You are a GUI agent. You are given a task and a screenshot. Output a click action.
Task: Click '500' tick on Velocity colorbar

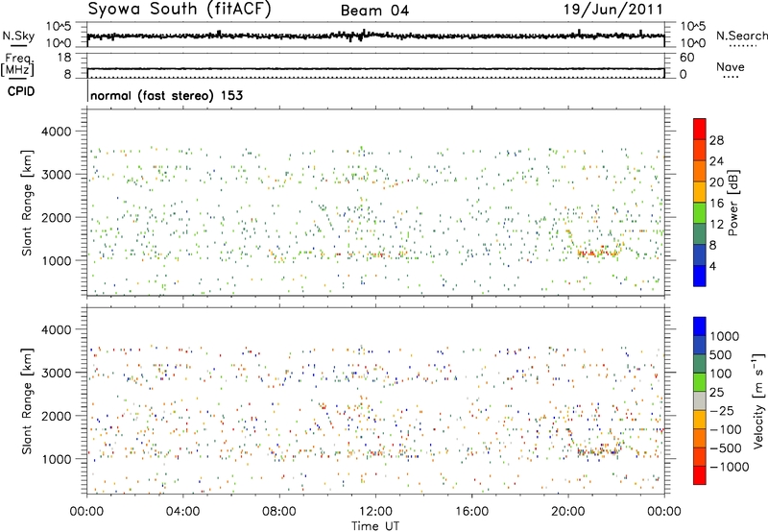[721, 355]
